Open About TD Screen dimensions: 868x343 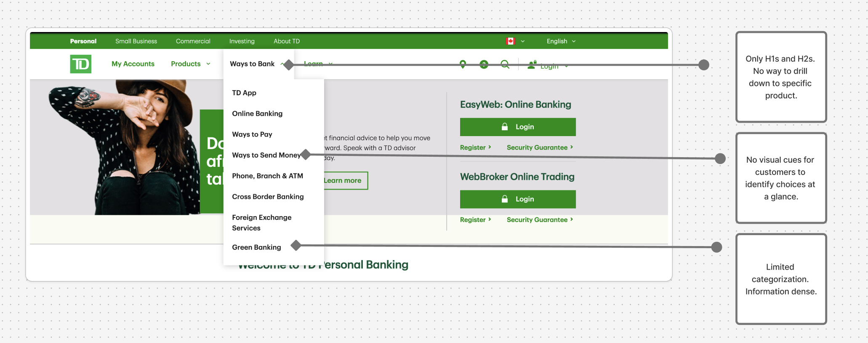point(287,41)
